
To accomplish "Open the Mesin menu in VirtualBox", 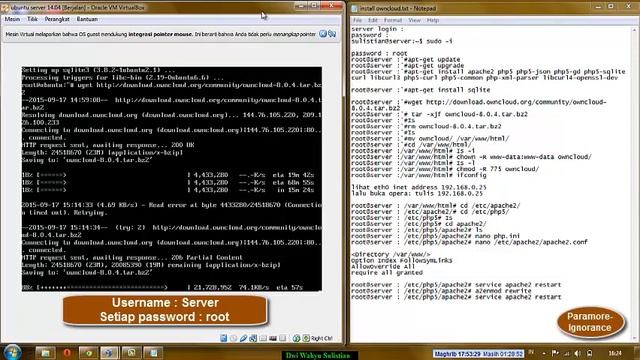I will pyautogui.click(x=12, y=19).
